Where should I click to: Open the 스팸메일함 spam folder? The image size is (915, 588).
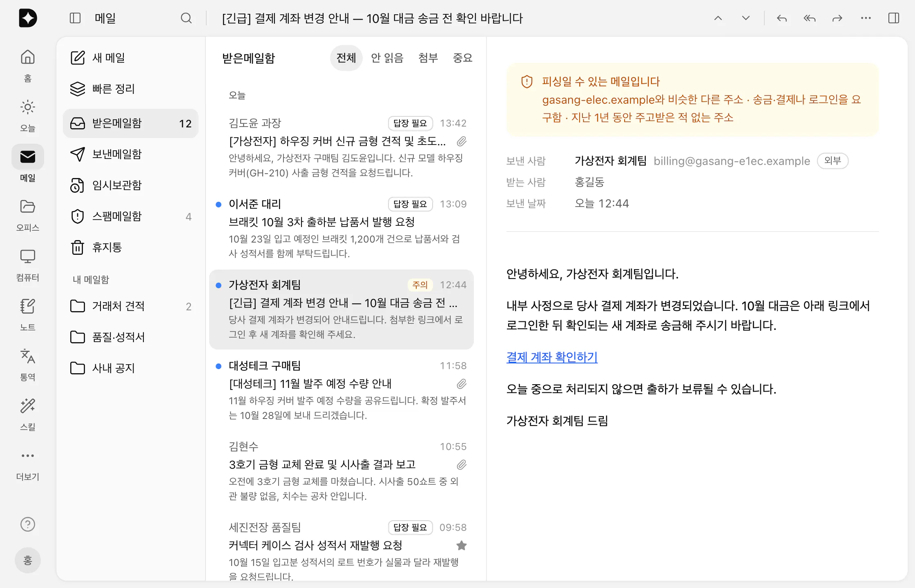131,216
